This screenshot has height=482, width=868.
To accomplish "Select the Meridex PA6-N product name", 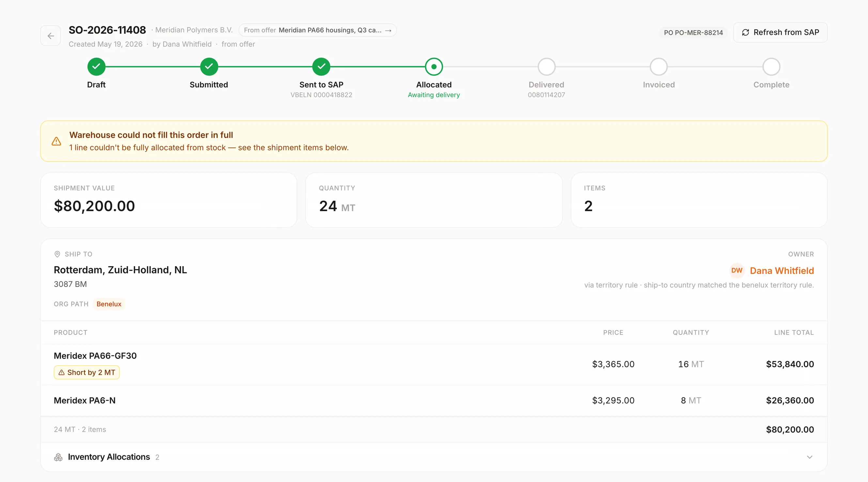I will [x=85, y=400].
